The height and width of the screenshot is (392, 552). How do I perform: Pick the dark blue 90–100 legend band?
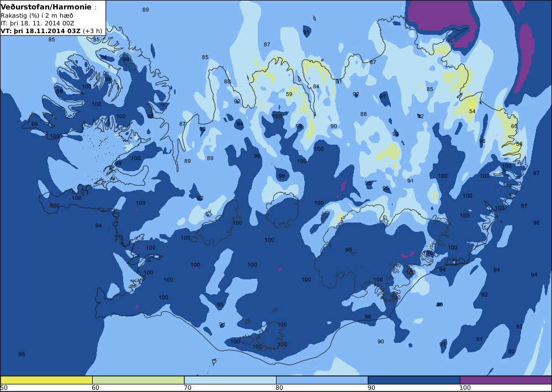pyautogui.click(x=413, y=380)
